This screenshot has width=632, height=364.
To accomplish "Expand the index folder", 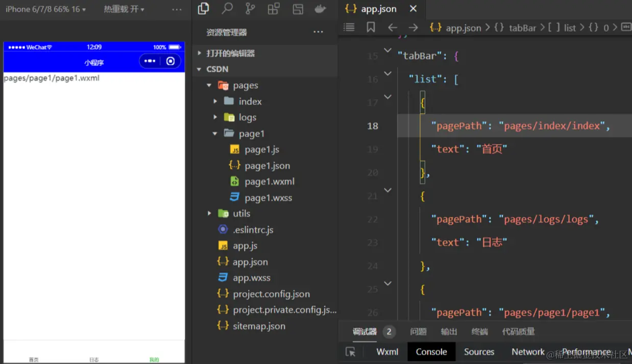I will pos(215,101).
